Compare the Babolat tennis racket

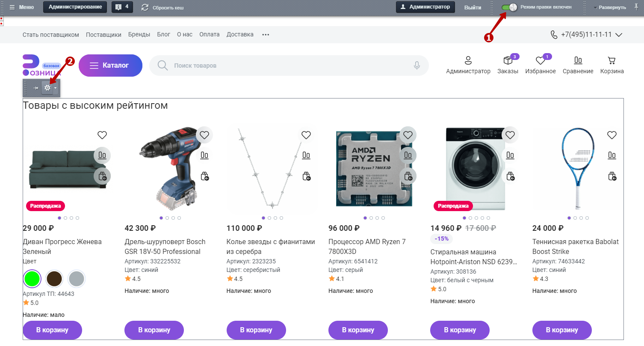coord(612,155)
